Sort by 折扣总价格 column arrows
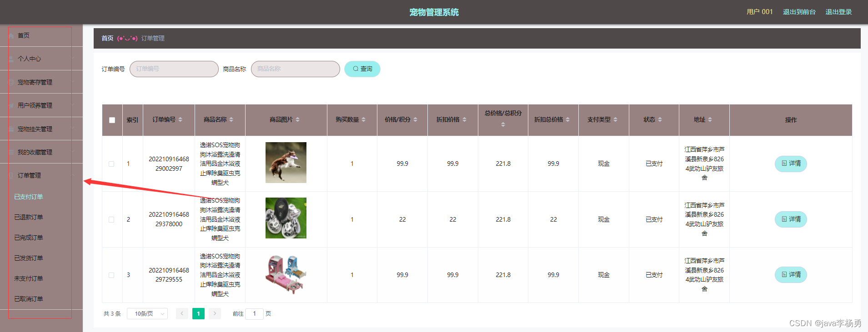The height and width of the screenshot is (332, 868). click(567, 119)
